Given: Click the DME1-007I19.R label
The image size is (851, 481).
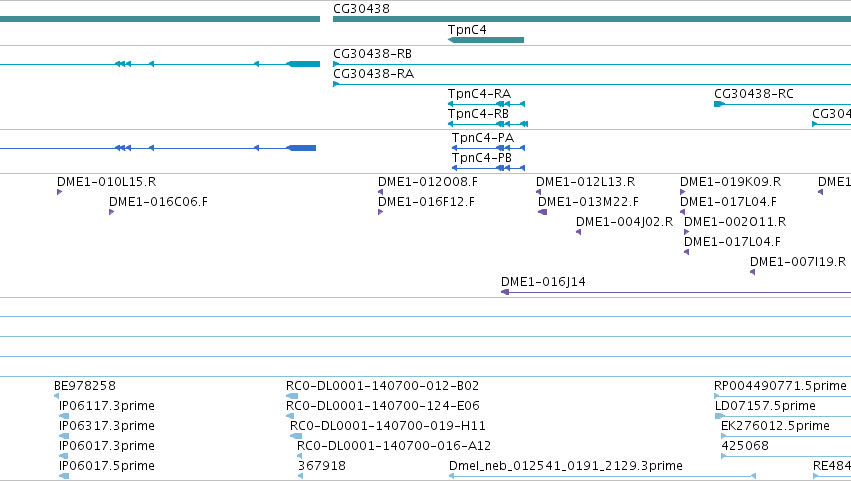Looking at the screenshot, I should click(x=798, y=262).
